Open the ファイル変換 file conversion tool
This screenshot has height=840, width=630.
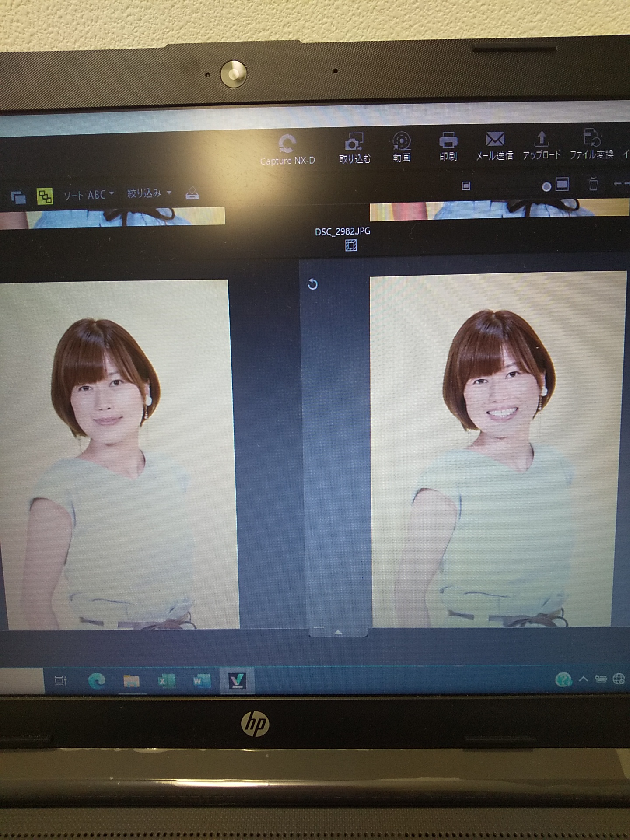pos(592,144)
